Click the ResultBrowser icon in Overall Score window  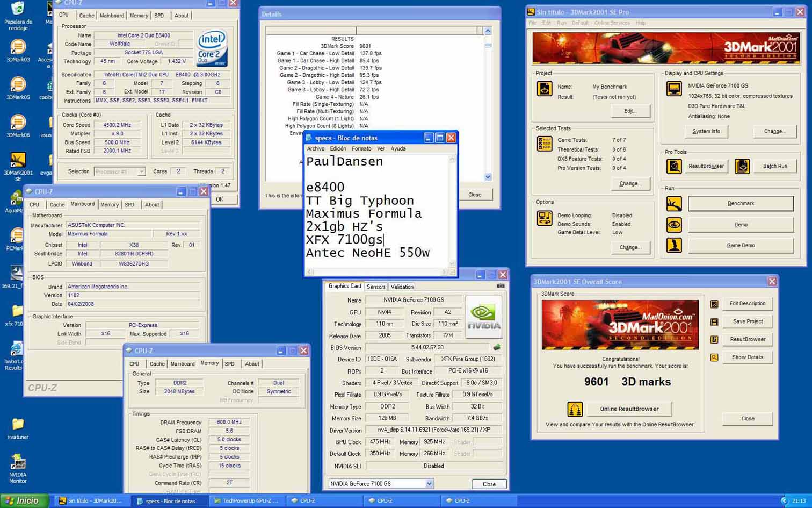pos(714,339)
